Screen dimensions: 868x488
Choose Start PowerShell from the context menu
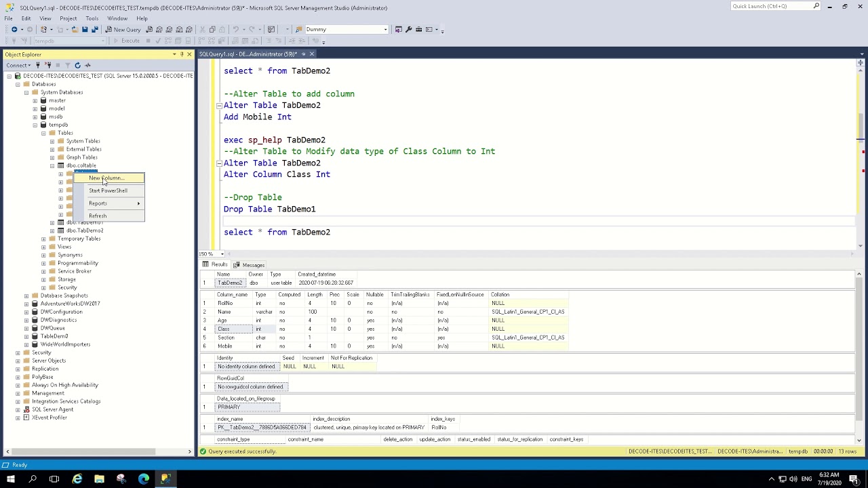coord(108,190)
